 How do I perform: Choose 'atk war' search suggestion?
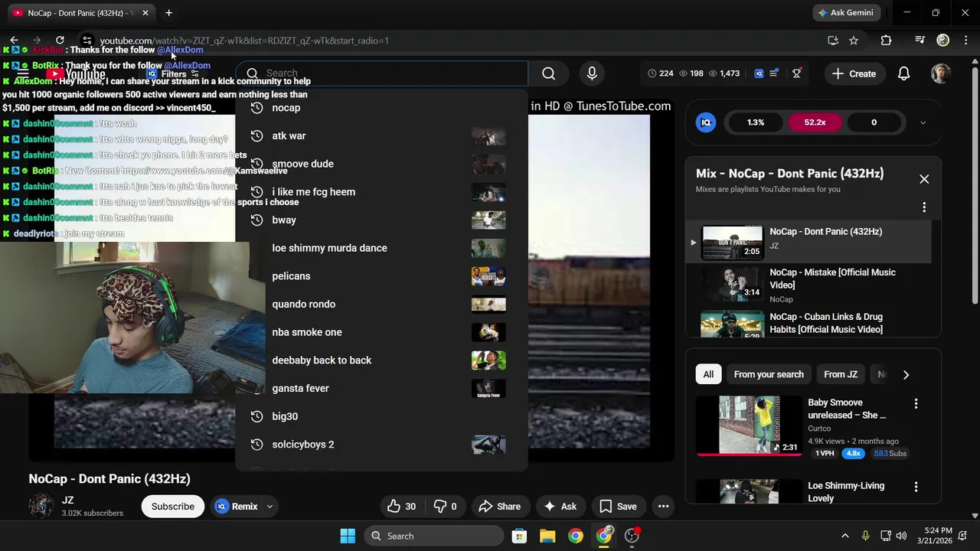click(381, 136)
